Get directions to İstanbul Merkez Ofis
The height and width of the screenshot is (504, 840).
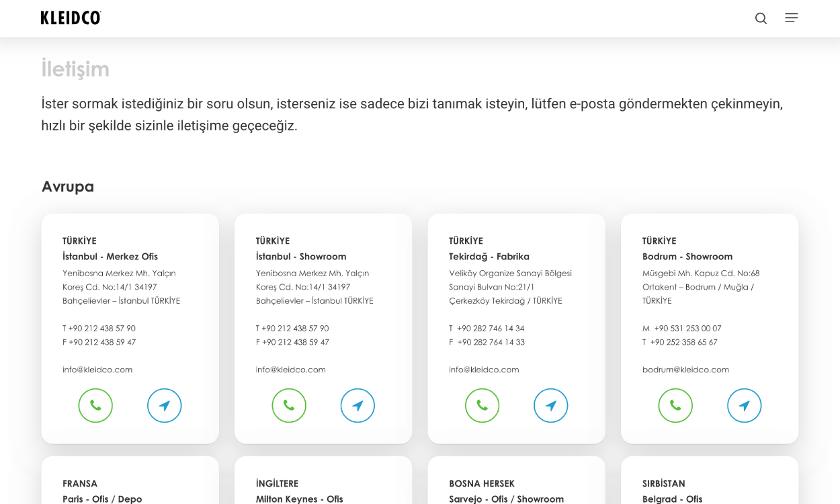point(164,405)
